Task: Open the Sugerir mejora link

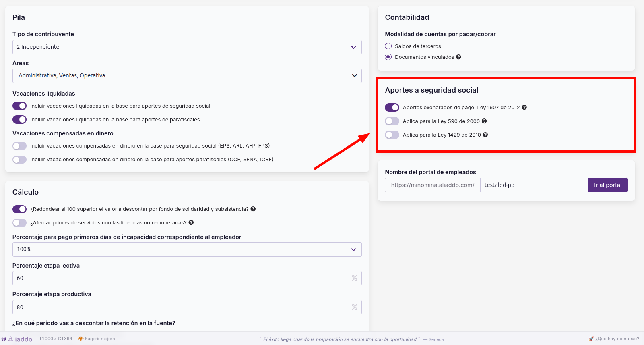Action: point(99,339)
